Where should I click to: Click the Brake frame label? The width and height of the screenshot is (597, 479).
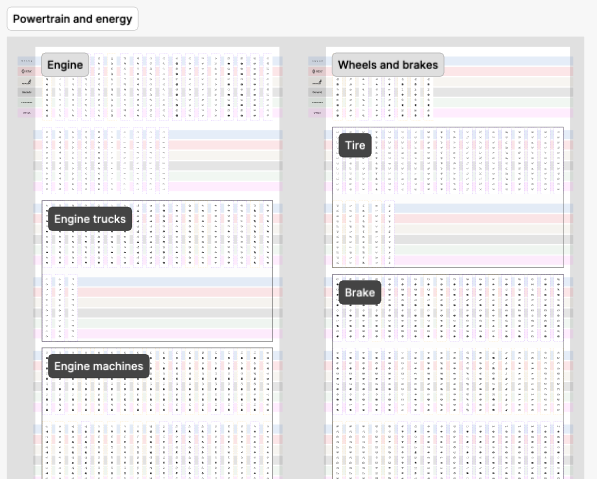tap(360, 292)
